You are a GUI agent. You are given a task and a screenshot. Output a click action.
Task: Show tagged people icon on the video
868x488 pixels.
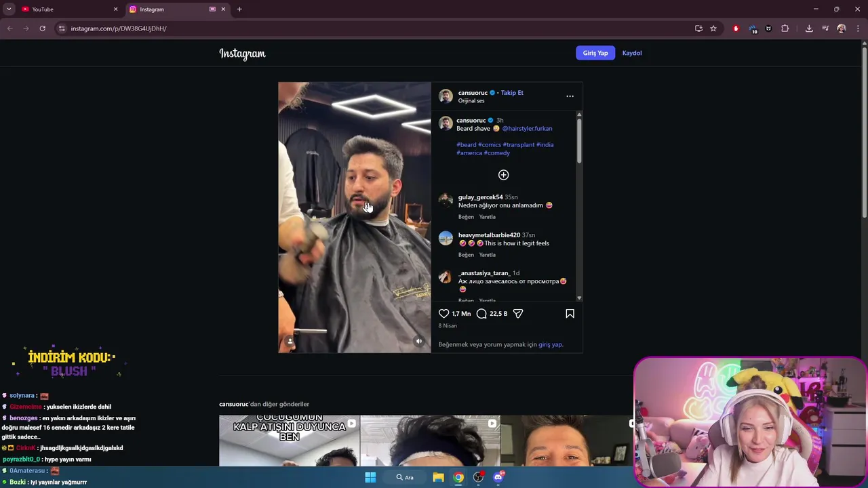[x=290, y=341]
